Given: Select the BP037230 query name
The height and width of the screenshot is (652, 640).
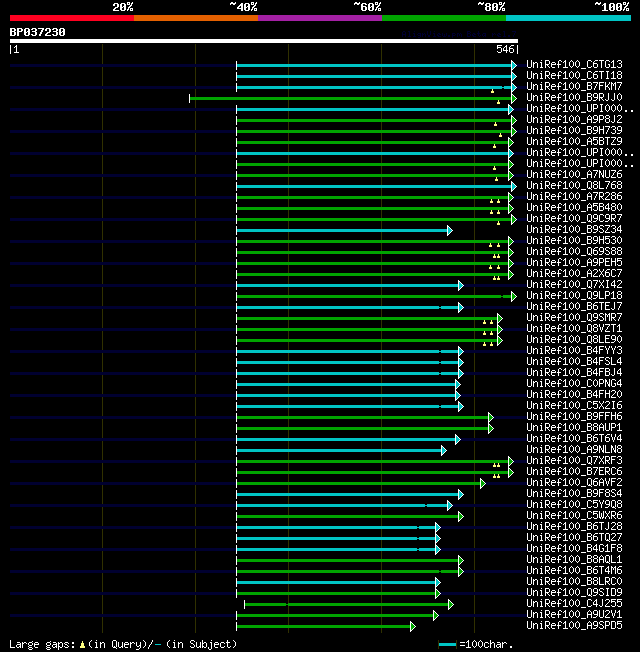Looking at the screenshot, I should 37,32.
